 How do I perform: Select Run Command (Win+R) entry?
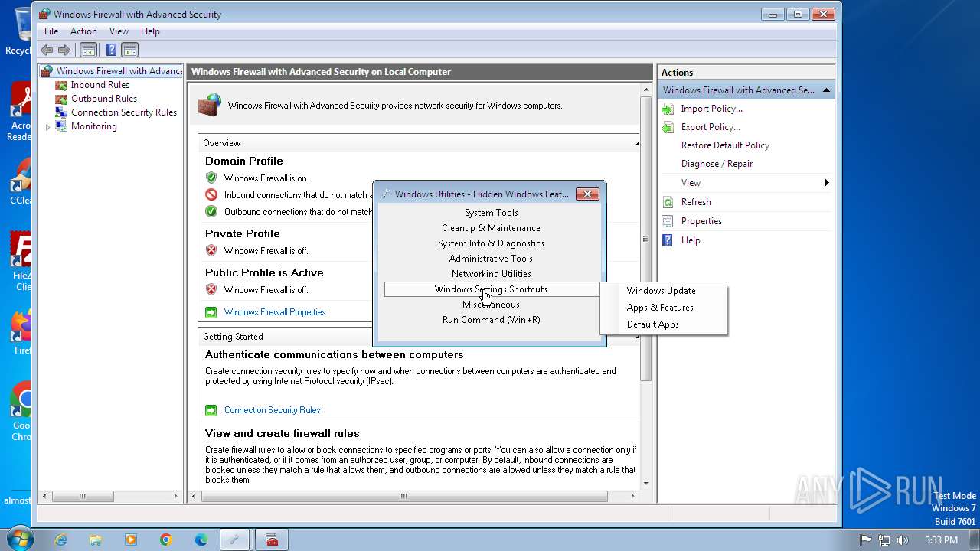point(491,320)
